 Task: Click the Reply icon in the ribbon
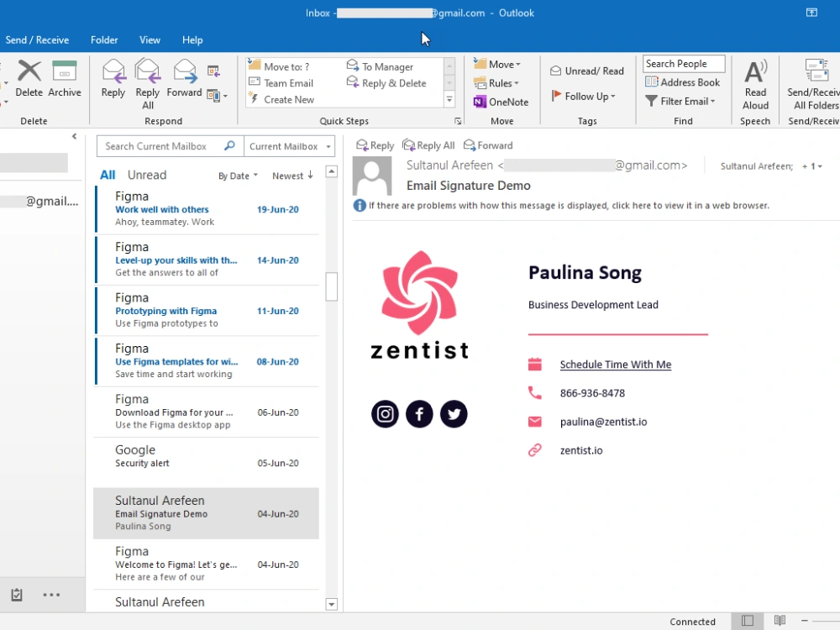[113, 78]
